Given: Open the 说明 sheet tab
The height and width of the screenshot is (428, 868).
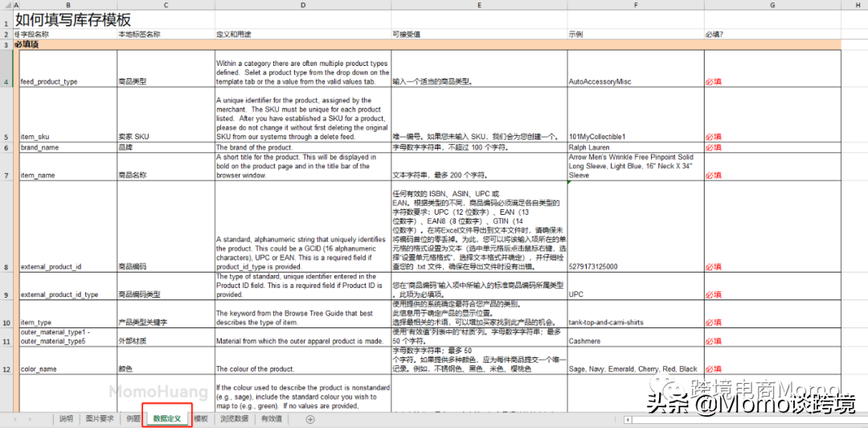Looking at the screenshot, I should tap(66, 419).
